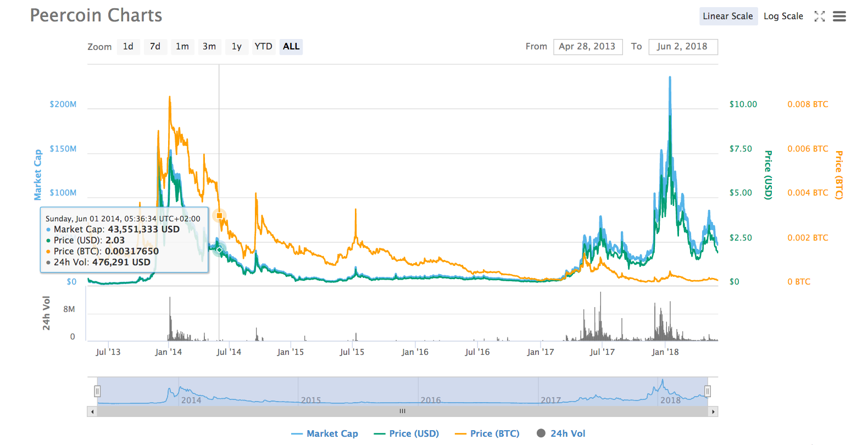Viewport: 868px width, 445px height.
Task: Toggle 24h Vol series in legend
Action: click(x=561, y=433)
